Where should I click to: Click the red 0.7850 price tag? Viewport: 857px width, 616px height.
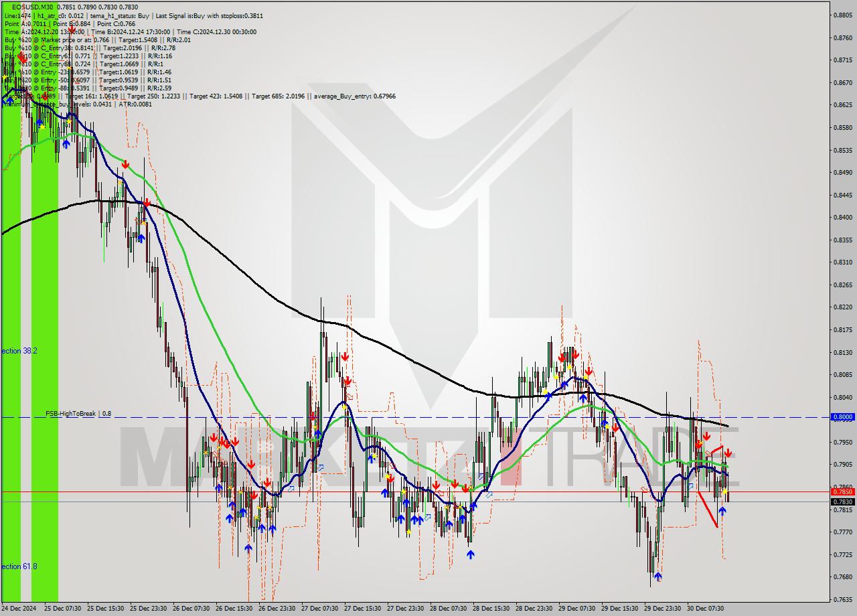[x=843, y=491]
